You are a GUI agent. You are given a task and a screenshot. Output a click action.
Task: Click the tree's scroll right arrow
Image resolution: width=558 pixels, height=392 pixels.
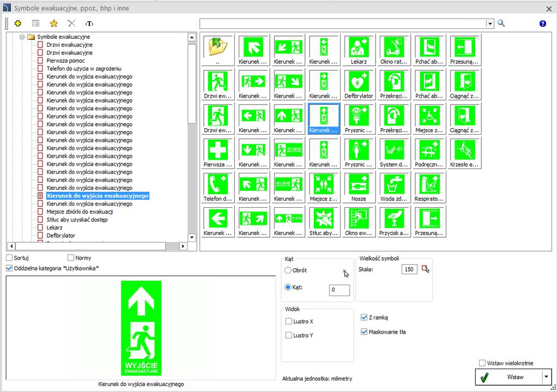[x=183, y=246]
